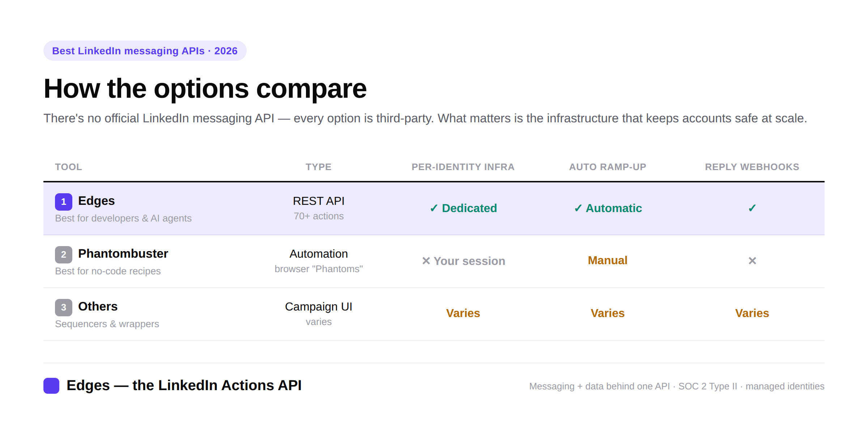Click the lowercase 'varies' under Campaign UI
The image size is (868, 435).
319,322
